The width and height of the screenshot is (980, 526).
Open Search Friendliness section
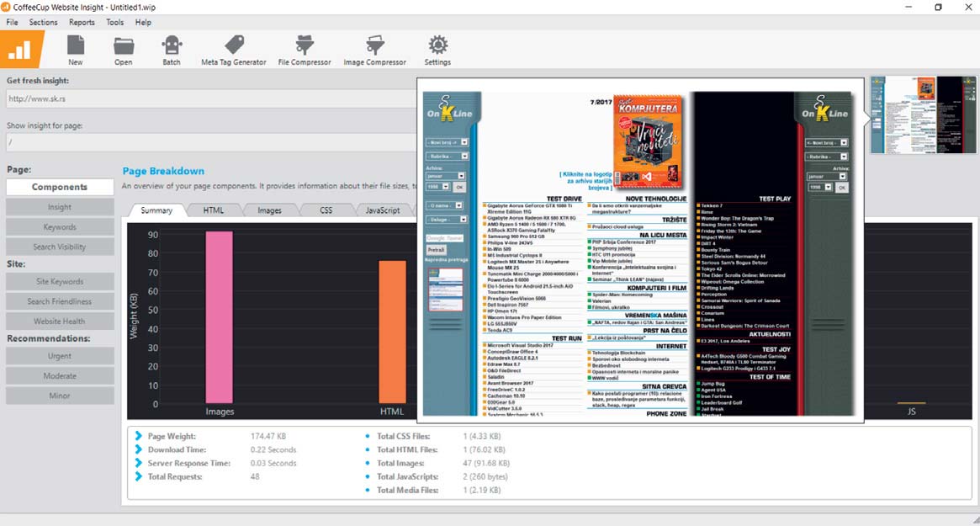pyautogui.click(x=60, y=301)
